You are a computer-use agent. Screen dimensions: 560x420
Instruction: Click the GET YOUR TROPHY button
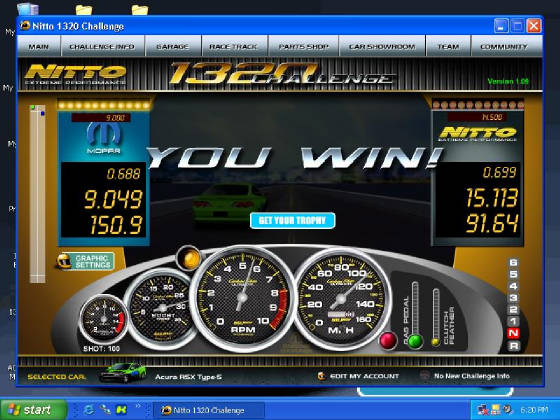tap(292, 220)
